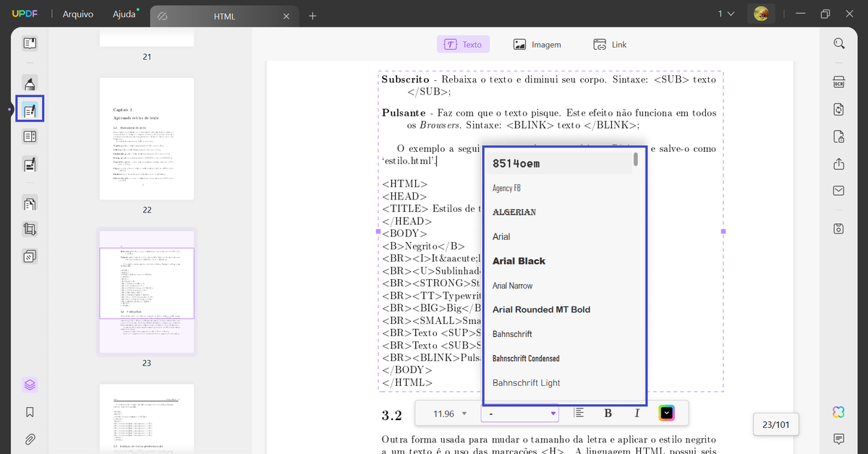The height and width of the screenshot is (454, 868).
Task: Apply bold formatting to the text
Action: pos(608,412)
